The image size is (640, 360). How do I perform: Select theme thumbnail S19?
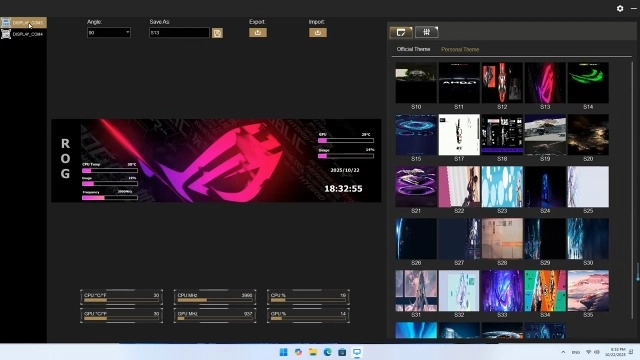(x=545, y=135)
